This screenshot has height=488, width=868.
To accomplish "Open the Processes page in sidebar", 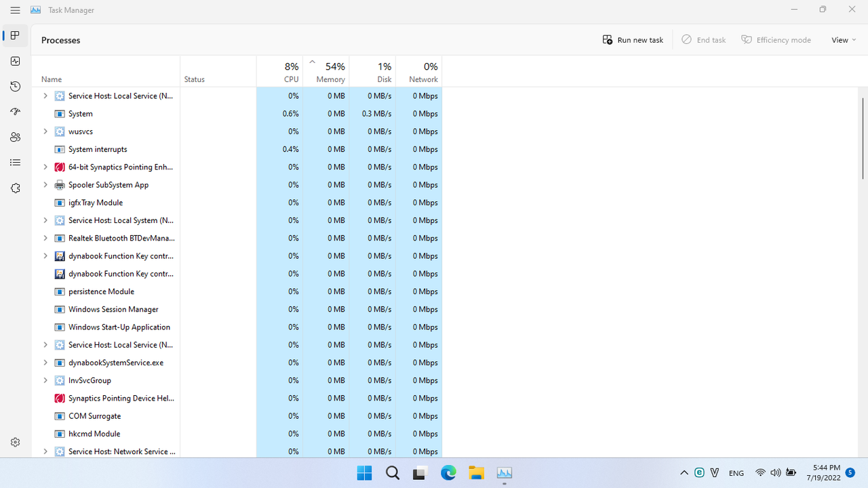I will (x=15, y=35).
